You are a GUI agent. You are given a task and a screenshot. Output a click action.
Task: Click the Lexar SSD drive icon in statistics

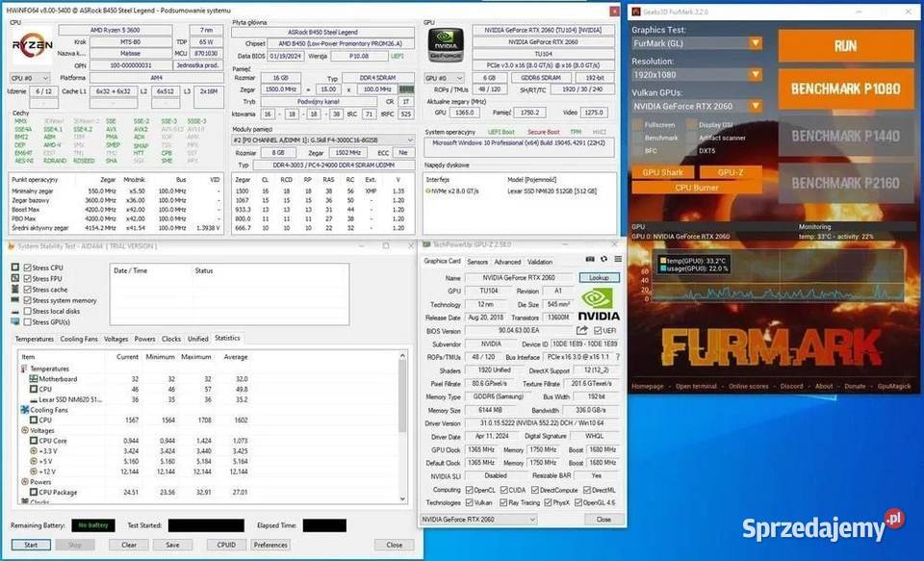[34, 399]
